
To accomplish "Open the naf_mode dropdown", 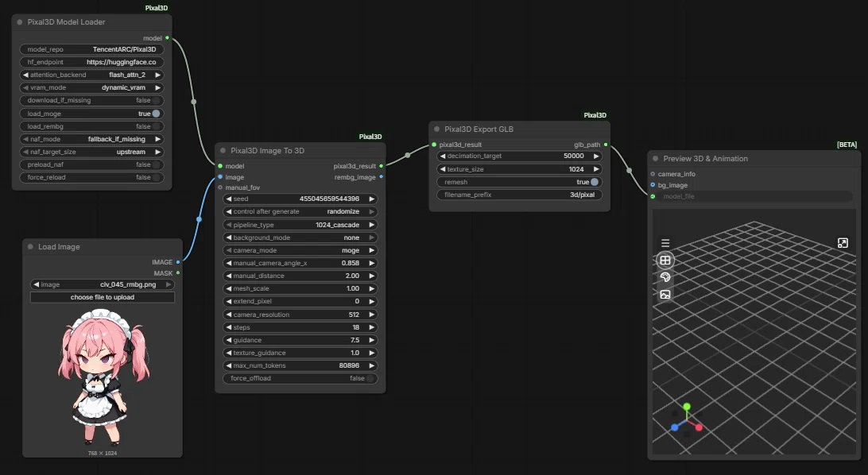I will point(91,139).
